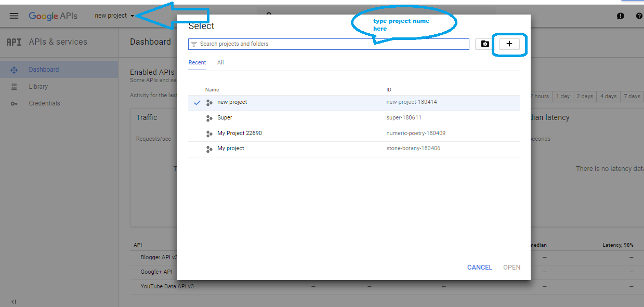Image resolution: width=644 pixels, height=307 pixels.
Task: Open the new project selector dropdown
Action: click(114, 16)
